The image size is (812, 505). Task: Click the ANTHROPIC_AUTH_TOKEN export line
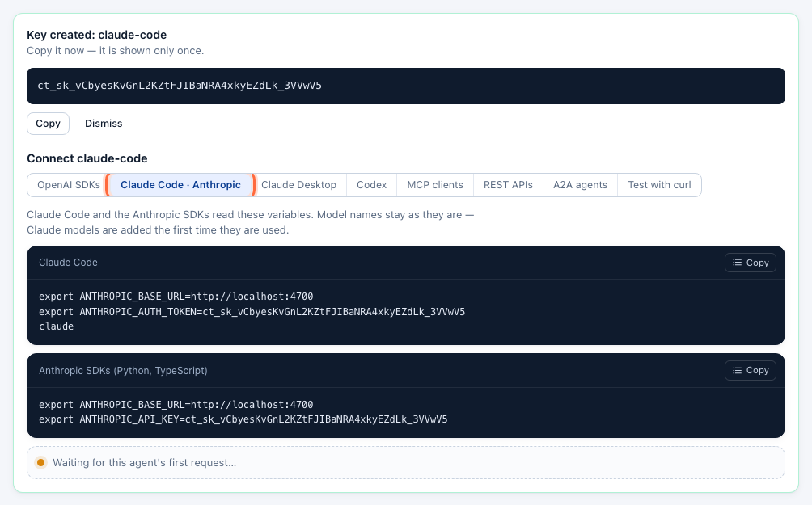252,312
